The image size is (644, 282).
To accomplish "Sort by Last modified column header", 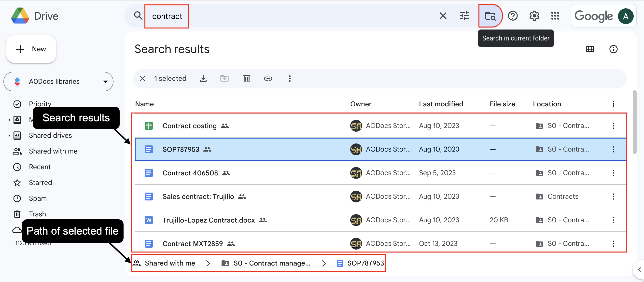I will (x=441, y=104).
